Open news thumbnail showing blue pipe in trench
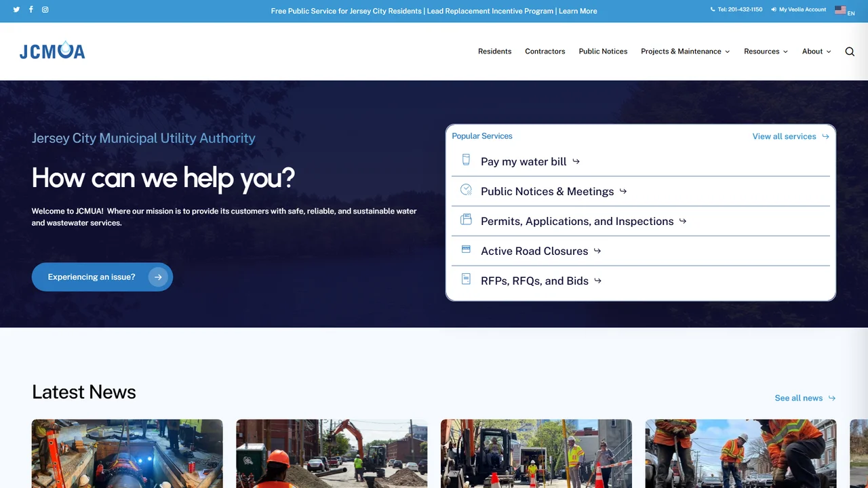 coord(127,453)
